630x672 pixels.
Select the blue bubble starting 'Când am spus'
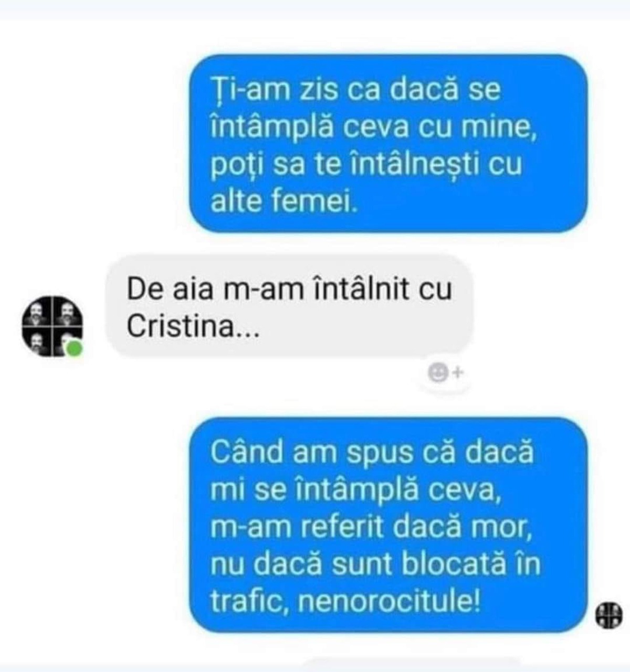pos(388,525)
